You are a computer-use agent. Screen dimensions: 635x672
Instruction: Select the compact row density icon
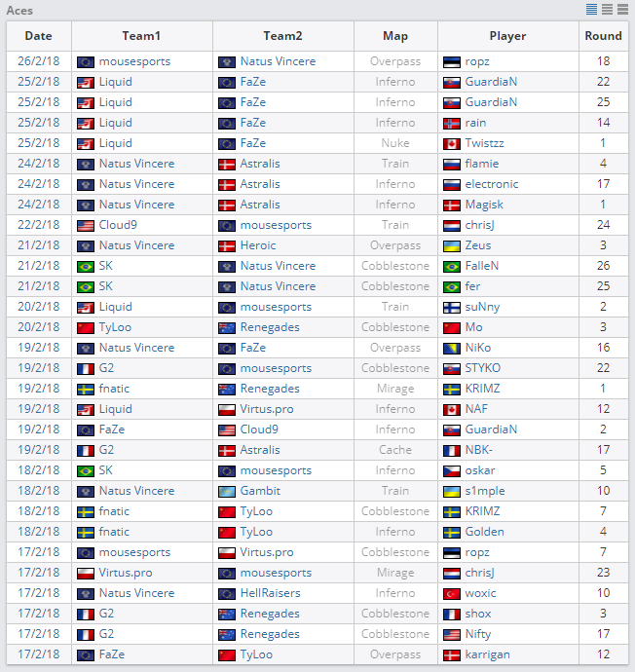(x=591, y=9)
